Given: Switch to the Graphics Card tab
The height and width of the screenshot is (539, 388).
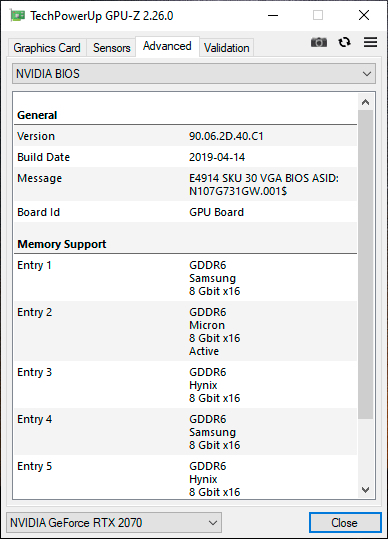Looking at the screenshot, I should (x=47, y=48).
